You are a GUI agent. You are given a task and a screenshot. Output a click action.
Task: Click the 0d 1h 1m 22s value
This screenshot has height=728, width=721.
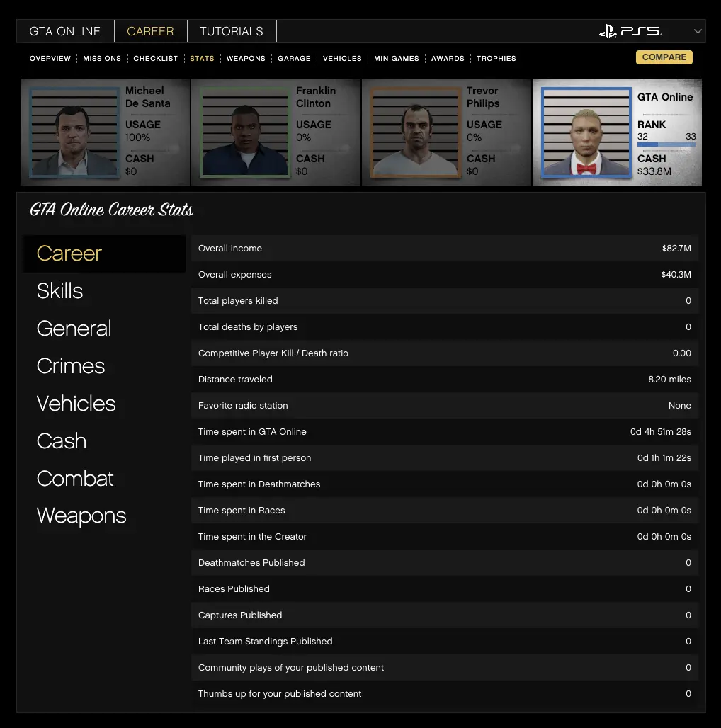(x=664, y=458)
